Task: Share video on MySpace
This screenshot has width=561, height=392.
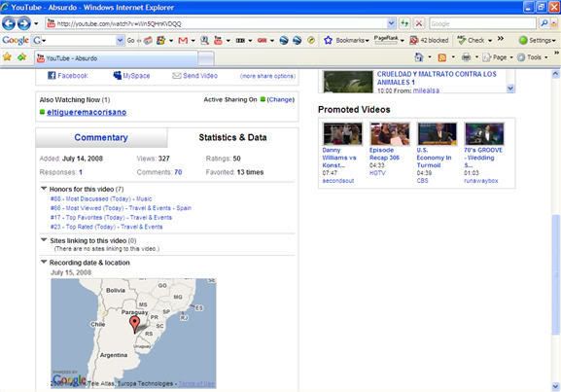Action: click(x=131, y=76)
